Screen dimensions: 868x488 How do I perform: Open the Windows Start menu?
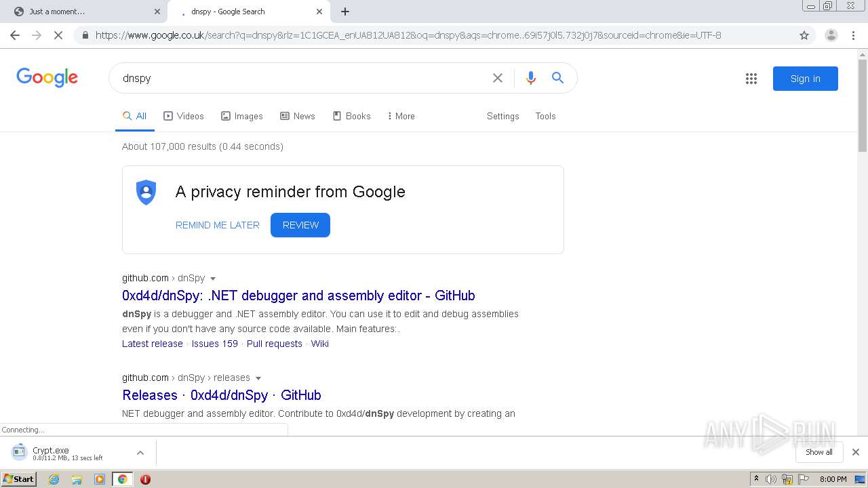click(x=19, y=479)
